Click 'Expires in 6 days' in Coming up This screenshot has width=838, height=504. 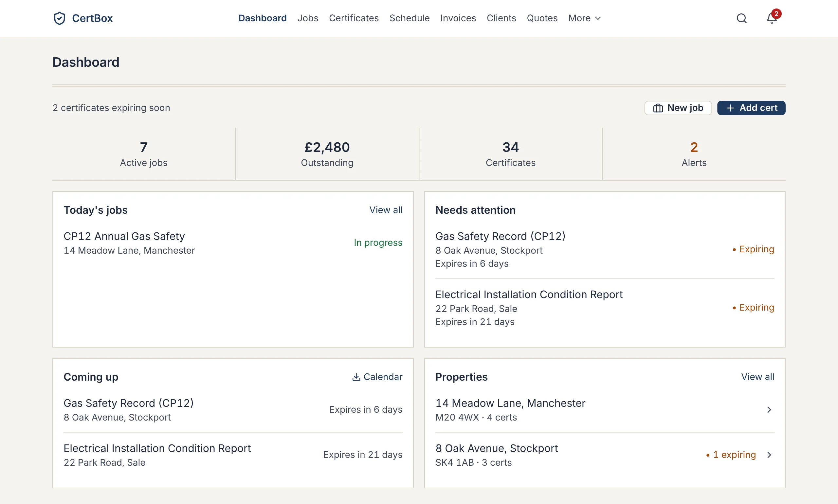point(366,410)
